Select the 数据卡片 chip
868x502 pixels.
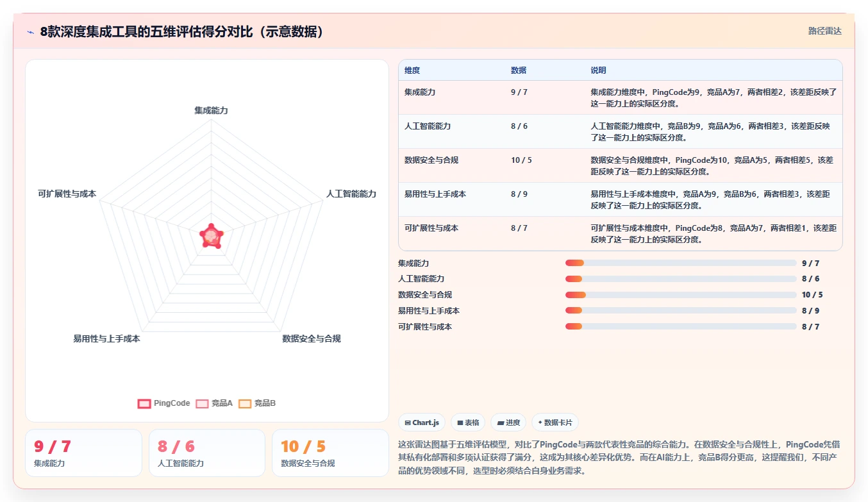tap(556, 423)
